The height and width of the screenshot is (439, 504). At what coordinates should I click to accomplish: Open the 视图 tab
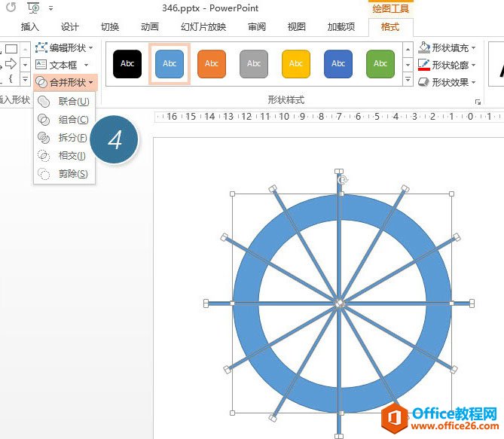(x=296, y=27)
